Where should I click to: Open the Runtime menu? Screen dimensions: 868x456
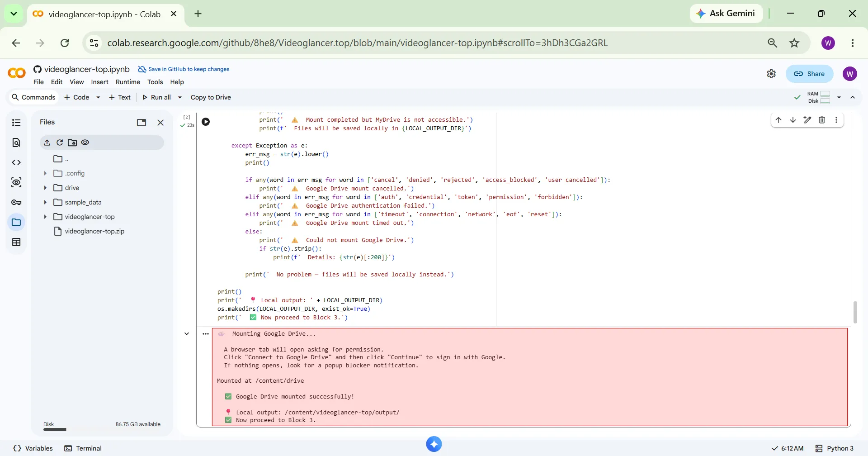(x=128, y=82)
